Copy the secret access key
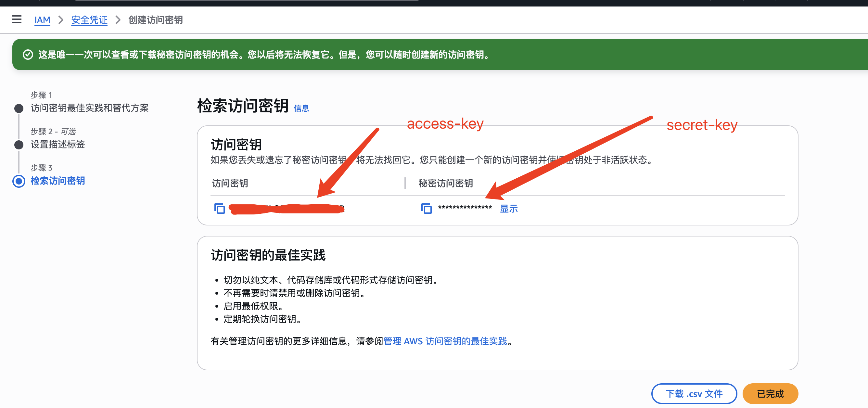This screenshot has width=868, height=408. pos(426,209)
